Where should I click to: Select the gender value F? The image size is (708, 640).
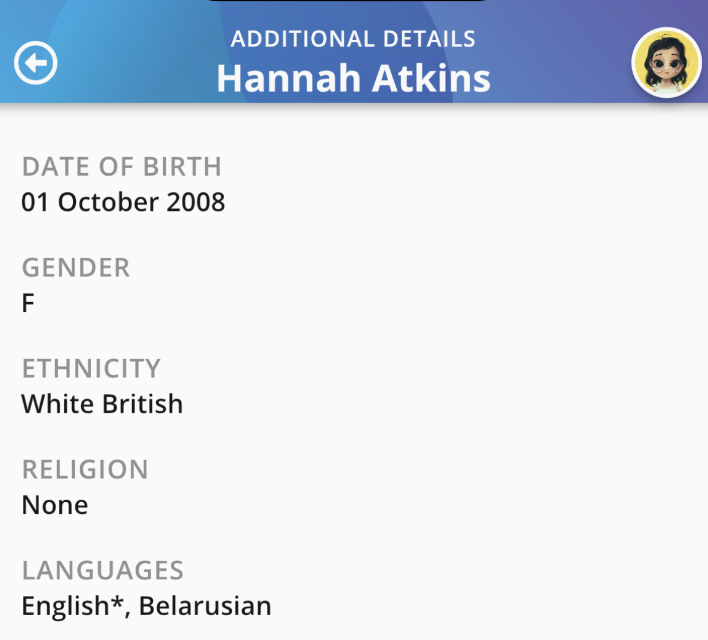[x=28, y=303]
